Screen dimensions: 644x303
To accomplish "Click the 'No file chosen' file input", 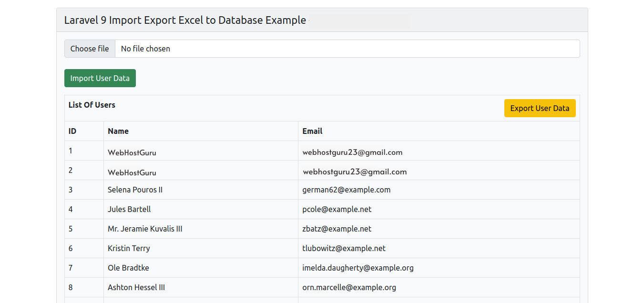I will click(x=322, y=49).
